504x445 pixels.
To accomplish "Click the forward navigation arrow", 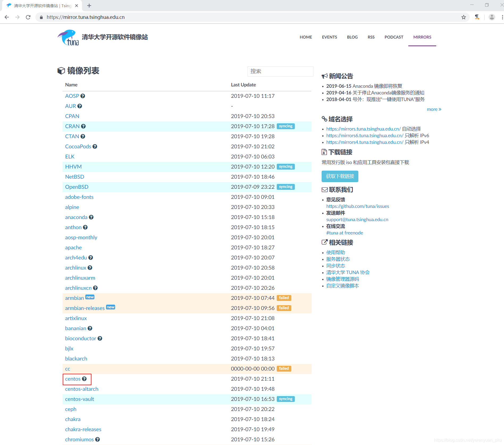I will coord(18,17).
